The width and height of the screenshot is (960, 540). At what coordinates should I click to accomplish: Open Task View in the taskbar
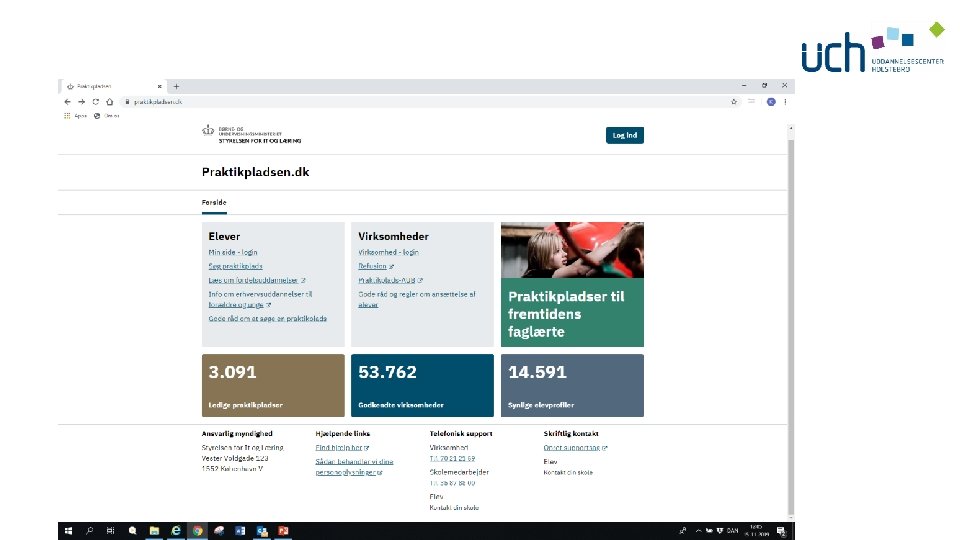(111, 531)
